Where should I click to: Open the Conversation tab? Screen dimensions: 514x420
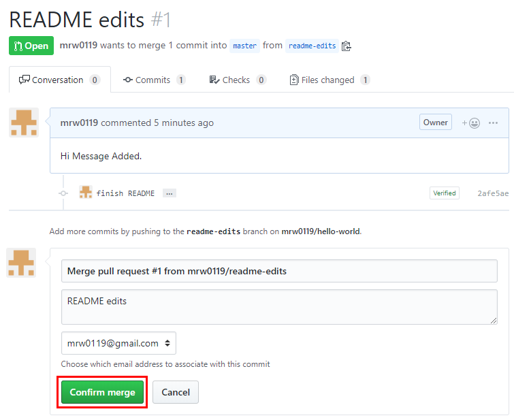point(60,80)
